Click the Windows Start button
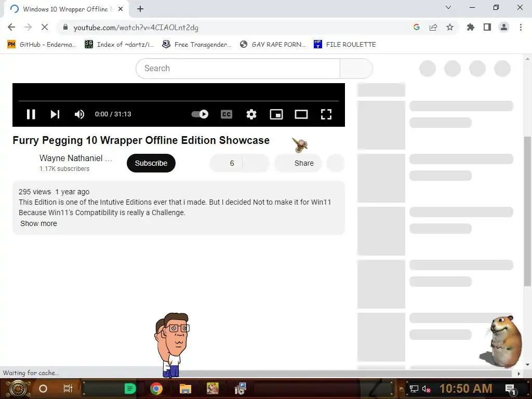 pos(18,389)
